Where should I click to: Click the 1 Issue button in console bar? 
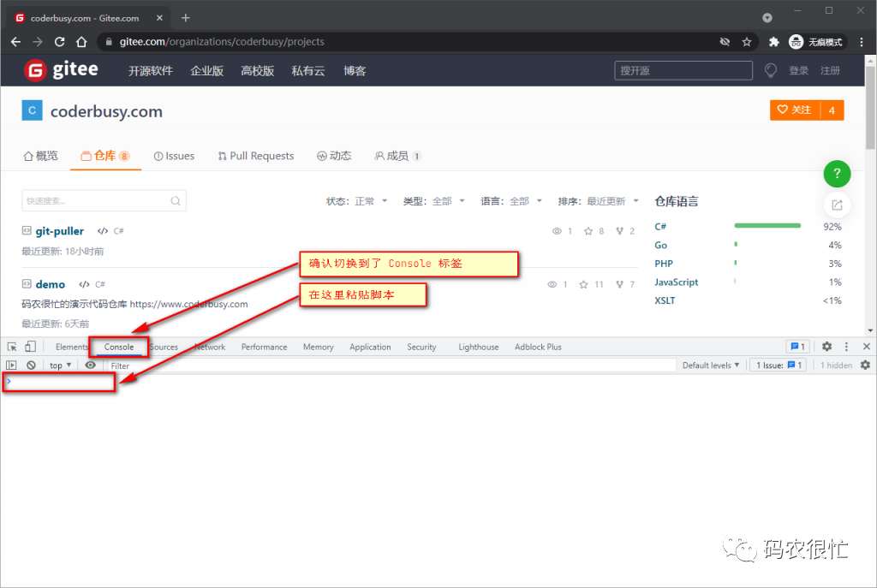tap(779, 365)
